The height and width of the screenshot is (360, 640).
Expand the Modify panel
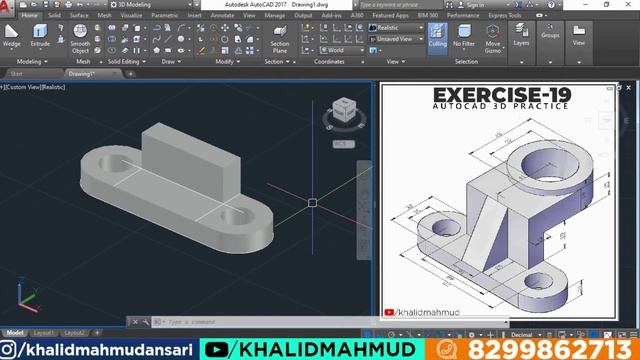[227, 62]
